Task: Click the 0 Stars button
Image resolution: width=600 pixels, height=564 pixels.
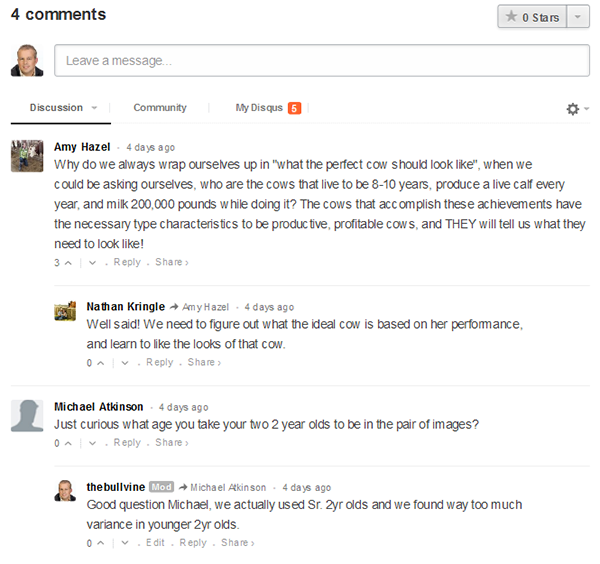Action: coord(532,17)
